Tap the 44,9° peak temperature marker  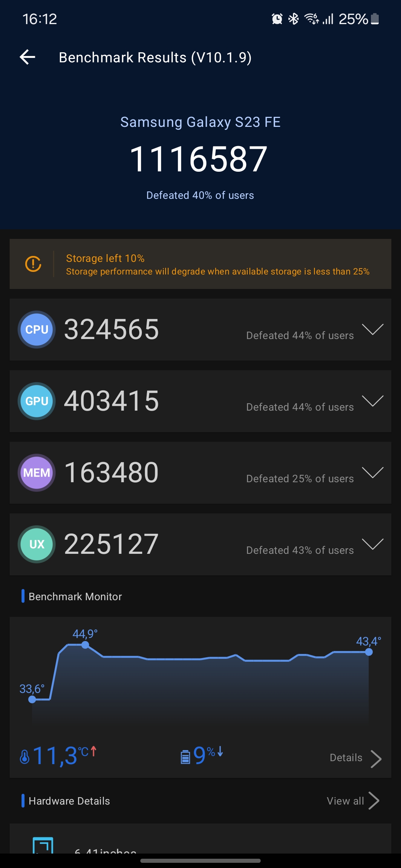pyautogui.click(x=85, y=645)
